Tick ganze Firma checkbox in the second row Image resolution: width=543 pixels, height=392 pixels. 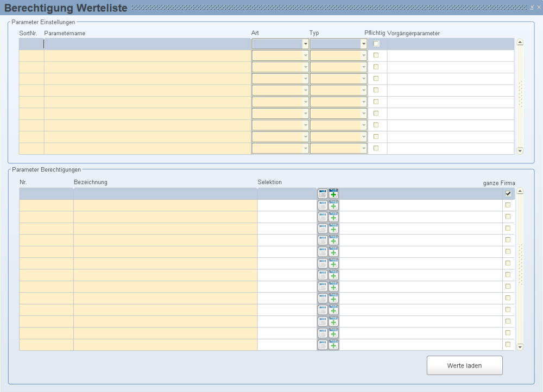[508, 205]
